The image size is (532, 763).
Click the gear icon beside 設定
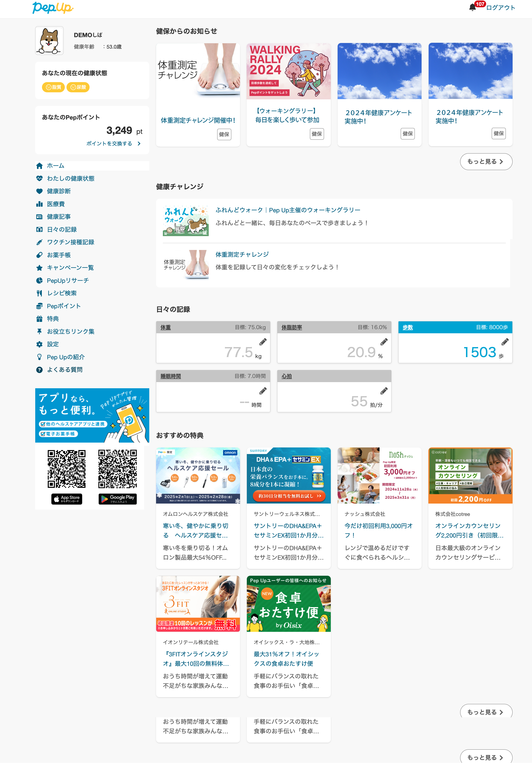point(40,344)
